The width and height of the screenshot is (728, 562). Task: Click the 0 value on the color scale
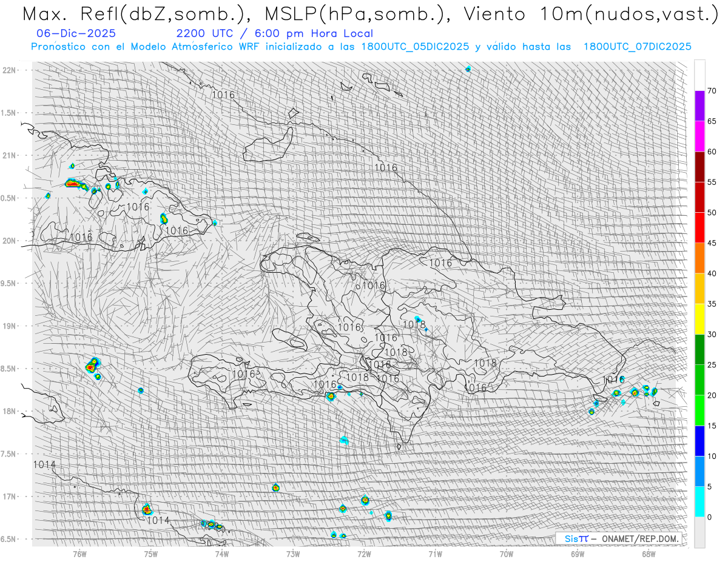click(x=709, y=517)
